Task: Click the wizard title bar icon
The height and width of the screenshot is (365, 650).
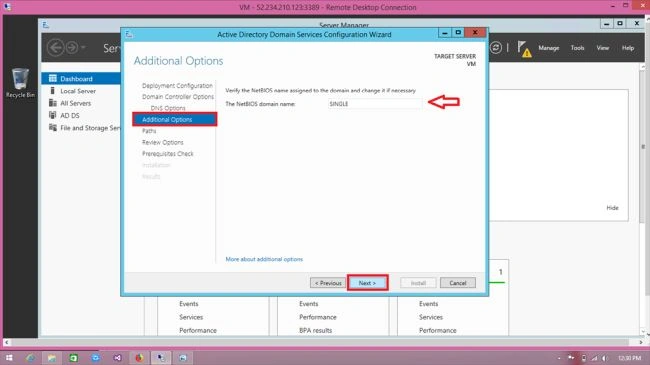Action: coord(129,34)
